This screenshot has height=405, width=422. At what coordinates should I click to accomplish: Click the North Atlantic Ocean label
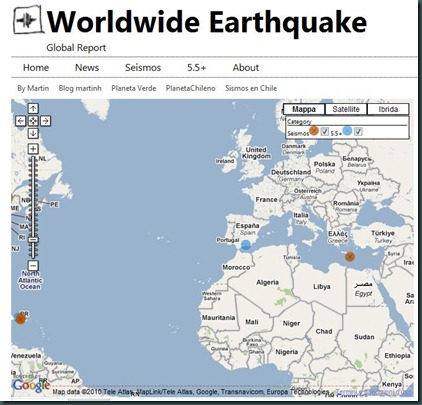click(x=30, y=280)
